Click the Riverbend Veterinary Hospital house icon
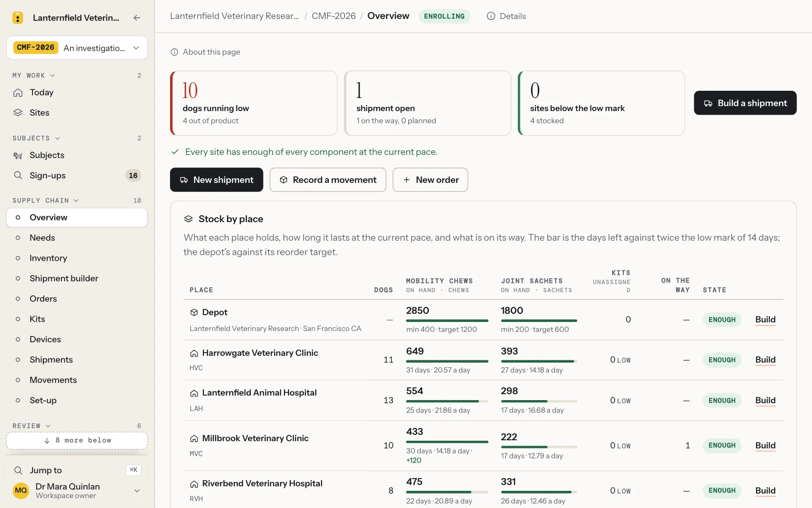Viewport: 812px width, 508px height. [194, 484]
